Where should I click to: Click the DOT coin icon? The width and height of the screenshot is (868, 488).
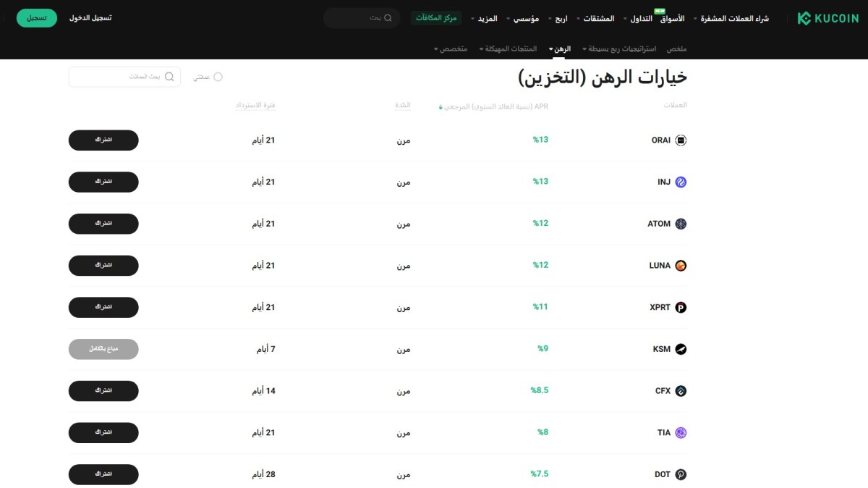[681, 475]
